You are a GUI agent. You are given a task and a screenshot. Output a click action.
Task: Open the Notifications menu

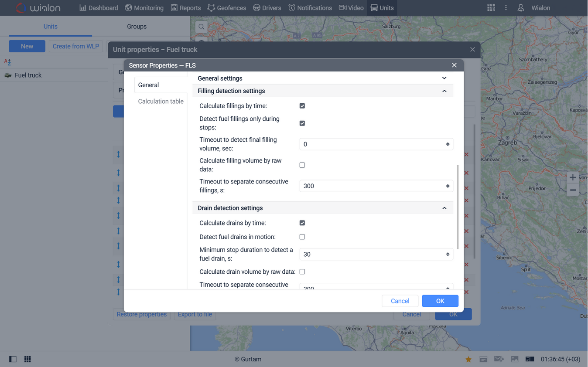pyautogui.click(x=310, y=8)
